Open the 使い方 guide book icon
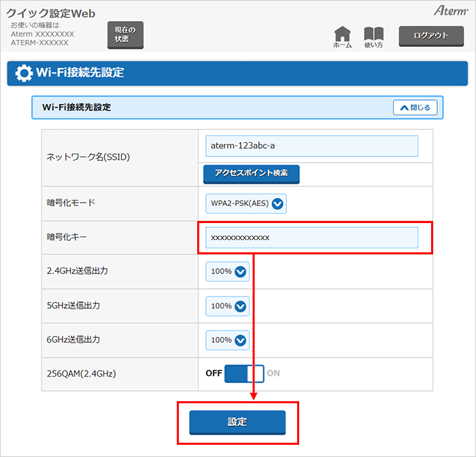The height and width of the screenshot is (457, 476). (374, 35)
